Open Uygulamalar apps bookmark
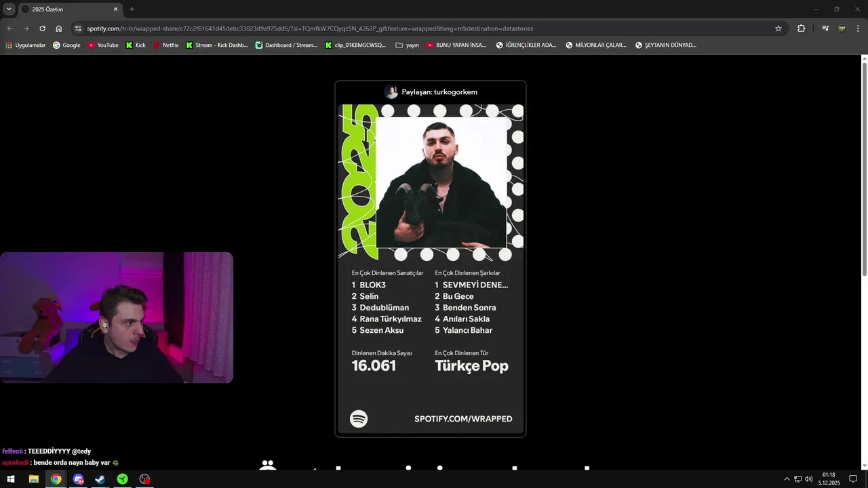 (x=26, y=45)
